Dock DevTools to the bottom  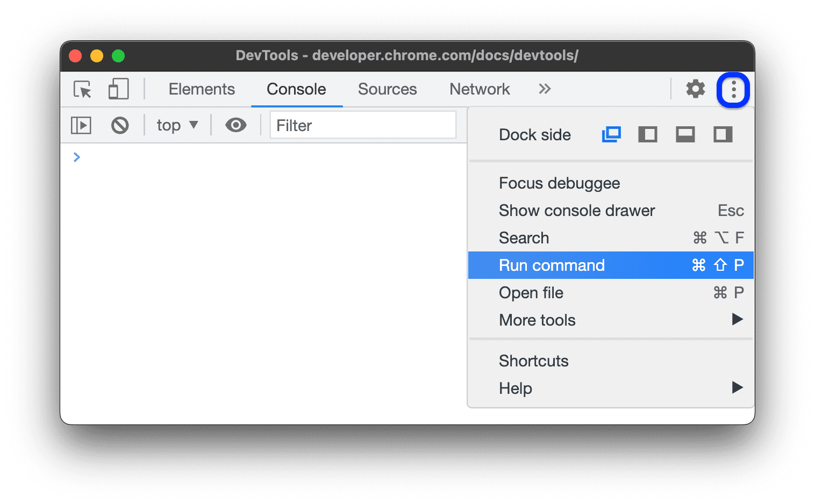click(x=685, y=134)
